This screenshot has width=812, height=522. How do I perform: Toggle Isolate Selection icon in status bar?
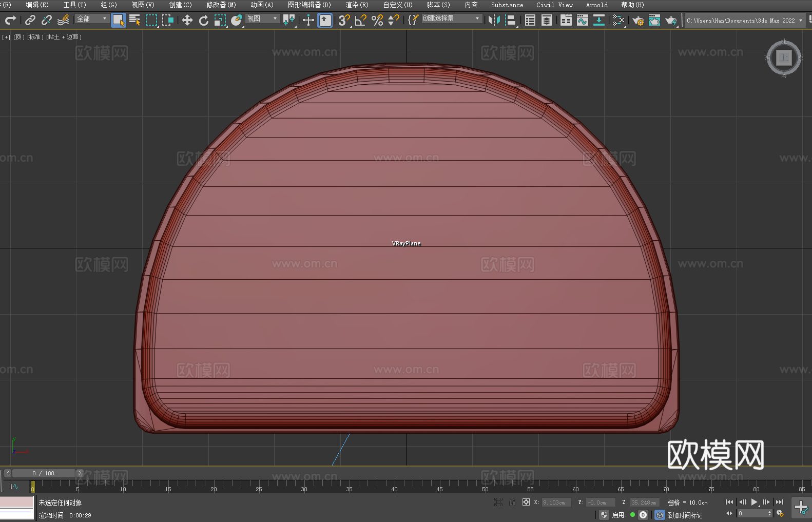[x=498, y=502]
